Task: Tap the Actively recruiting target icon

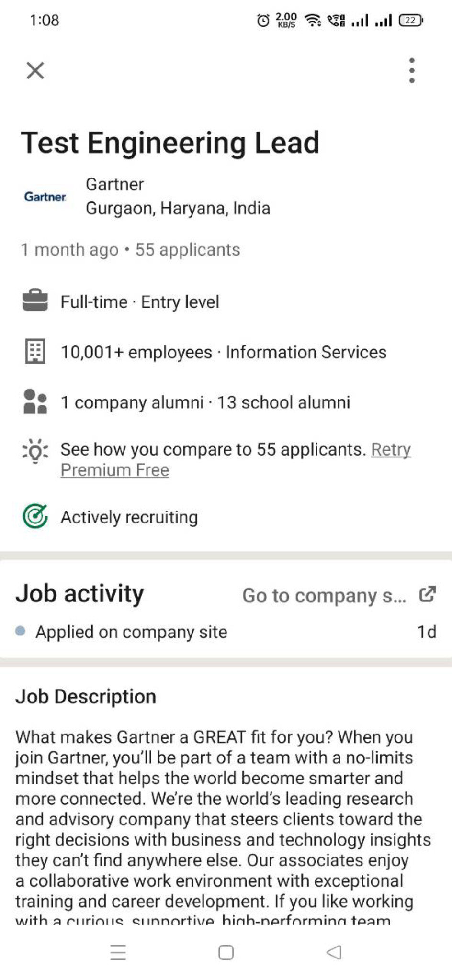Action: 35,516
